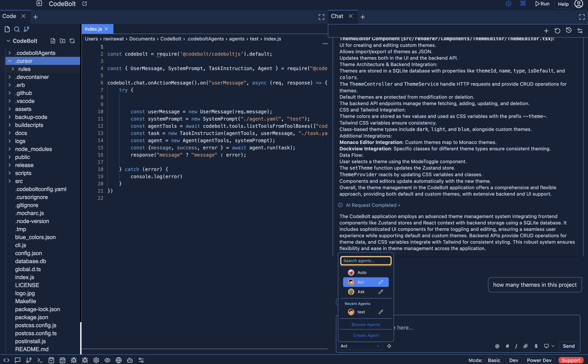
Task: Open README.md in the file tree
Action: click(32, 349)
